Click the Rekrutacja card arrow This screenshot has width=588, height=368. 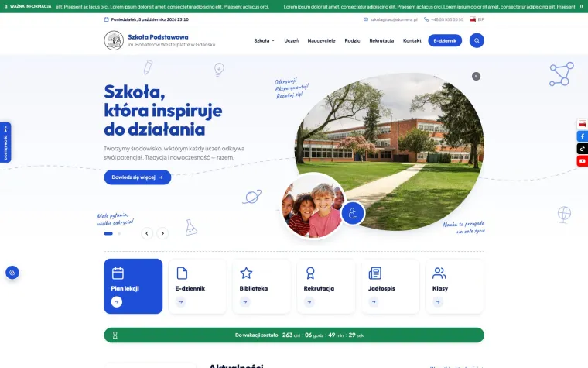pos(309,302)
